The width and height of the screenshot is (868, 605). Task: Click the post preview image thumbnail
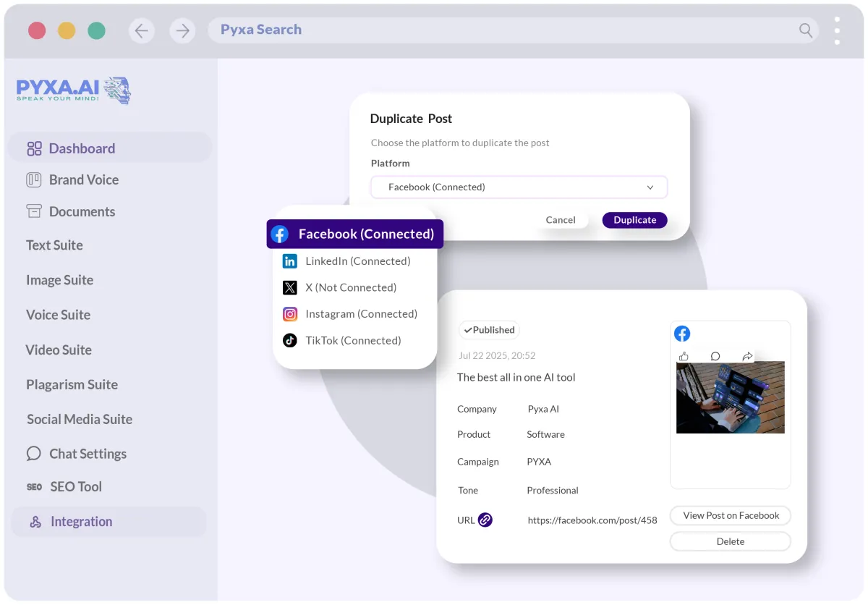[x=731, y=397]
